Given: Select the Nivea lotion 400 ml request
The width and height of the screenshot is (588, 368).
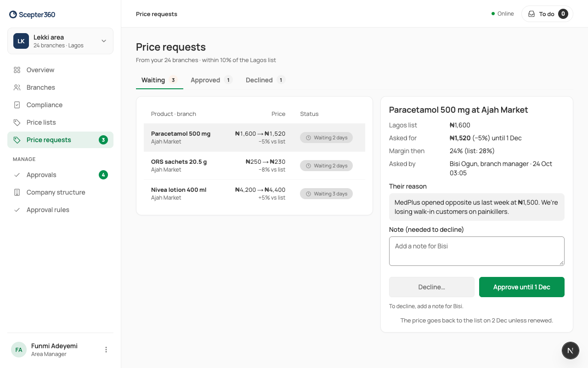Looking at the screenshot, I should coord(254,194).
